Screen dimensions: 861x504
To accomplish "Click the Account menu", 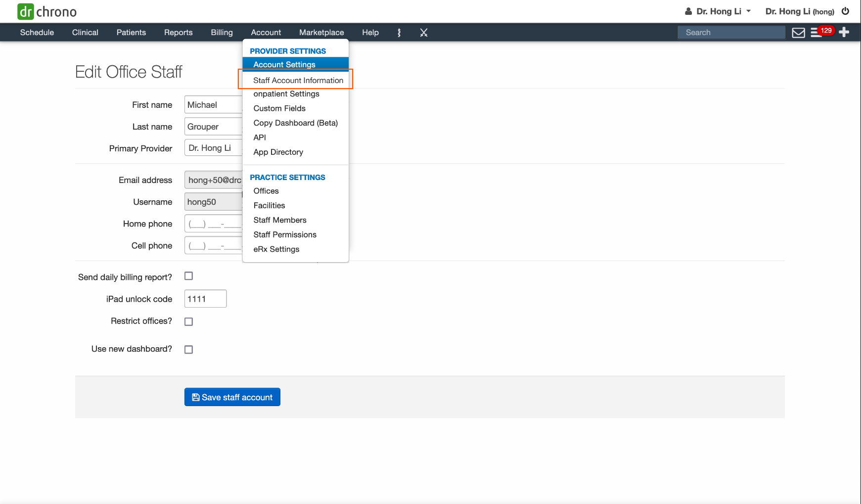I will 266,33.
